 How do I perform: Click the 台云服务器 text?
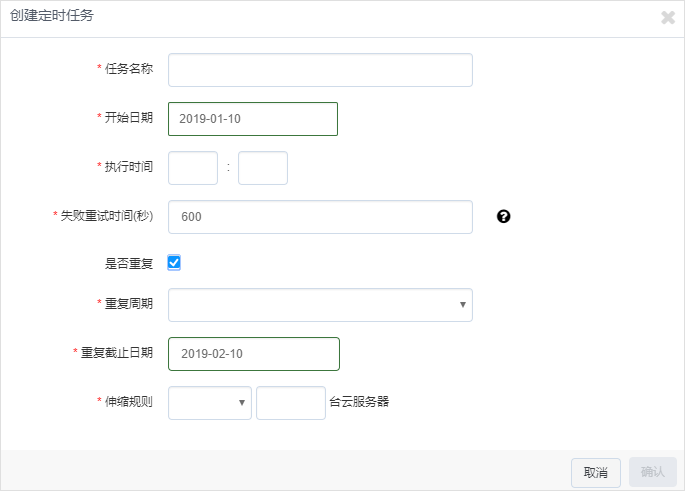pyautogui.click(x=359, y=401)
